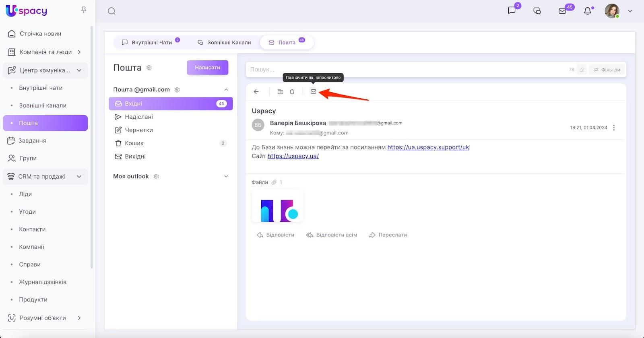Image resolution: width=644 pixels, height=338 pixels.
Task: Open the email three-dot options menu
Action: (614, 128)
